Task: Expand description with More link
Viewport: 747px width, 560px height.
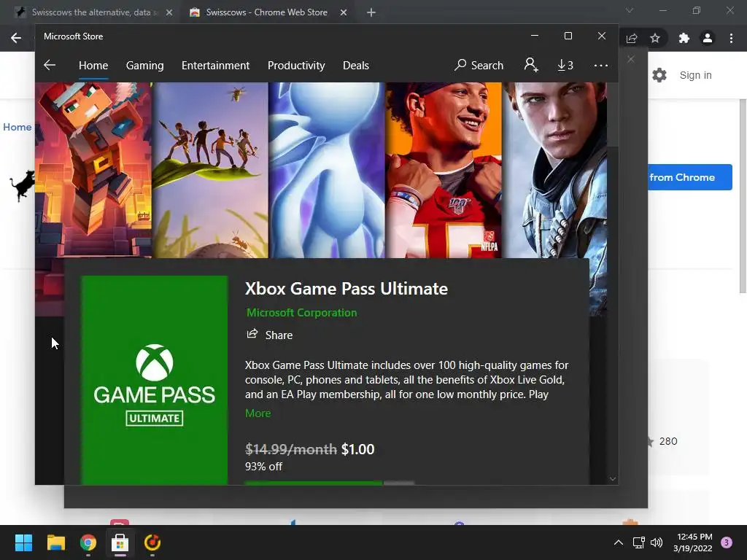Action: click(258, 413)
